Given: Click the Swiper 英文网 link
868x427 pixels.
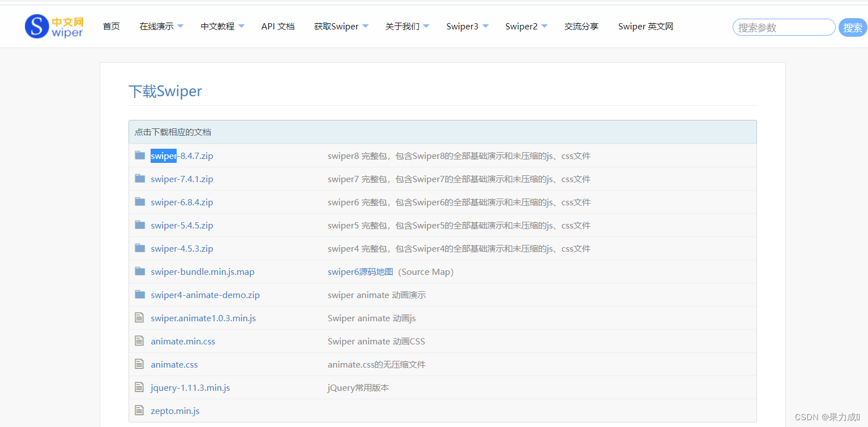Looking at the screenshot, I should click(645, 26).
